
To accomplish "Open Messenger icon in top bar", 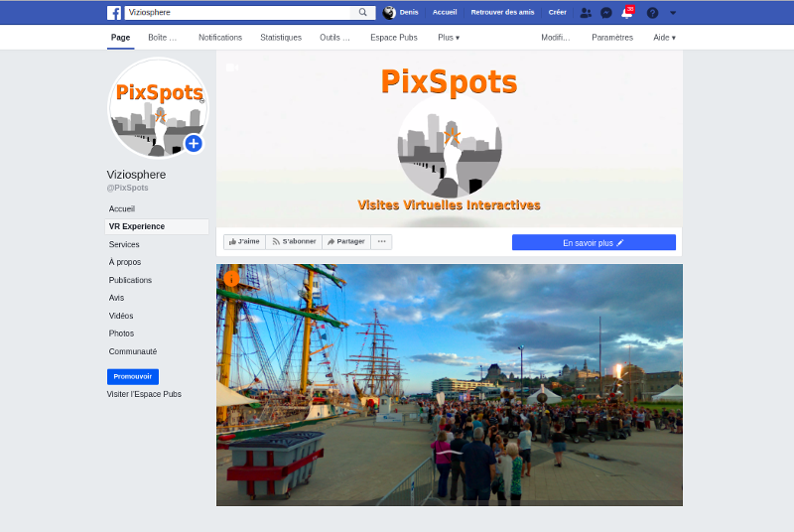I will (606, 13).
